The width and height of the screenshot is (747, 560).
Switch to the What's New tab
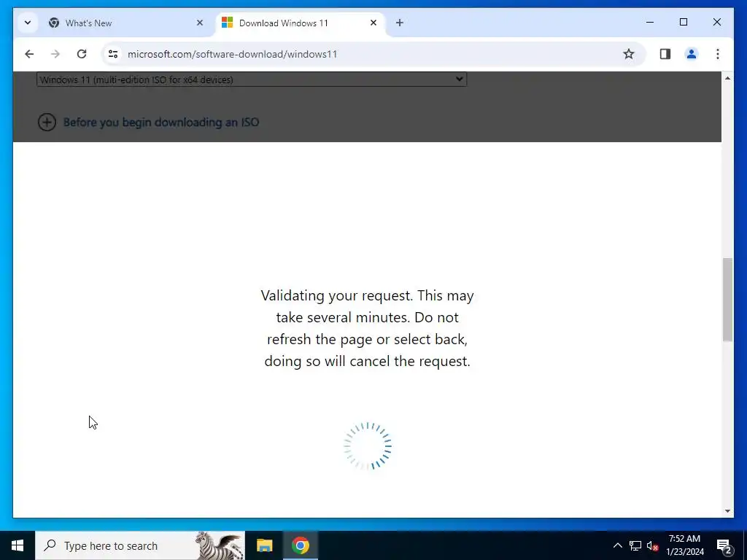(x=126, y=23)
